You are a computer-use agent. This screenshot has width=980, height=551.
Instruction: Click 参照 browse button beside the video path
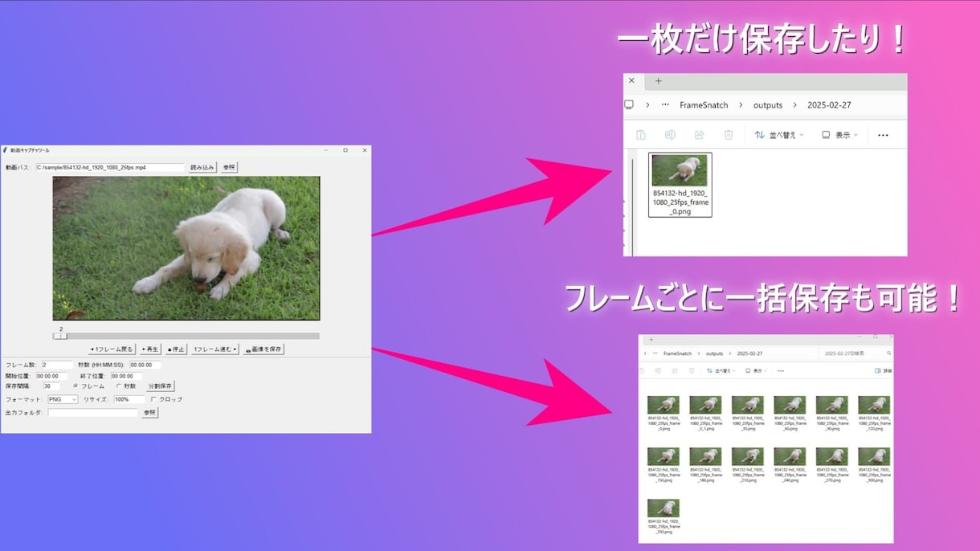tap(230, 167)
